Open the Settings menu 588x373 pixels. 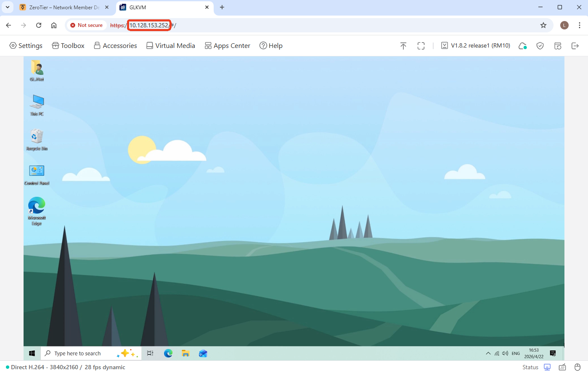(x=26, y=46)
